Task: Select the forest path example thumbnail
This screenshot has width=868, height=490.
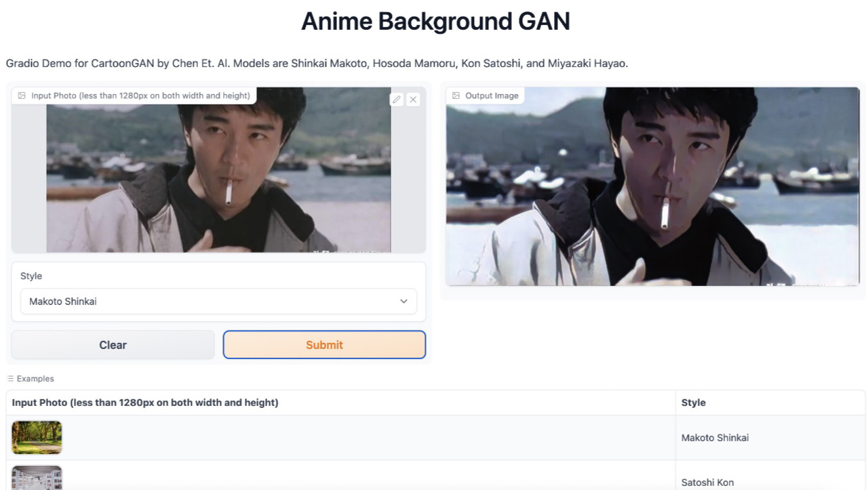Action: tap(37, 438)
